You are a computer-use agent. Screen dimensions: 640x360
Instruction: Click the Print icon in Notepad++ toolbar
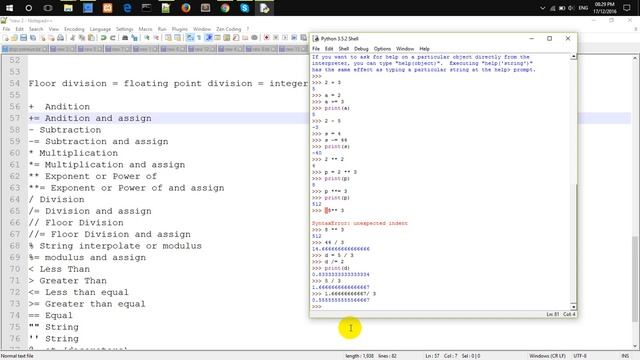60,38
